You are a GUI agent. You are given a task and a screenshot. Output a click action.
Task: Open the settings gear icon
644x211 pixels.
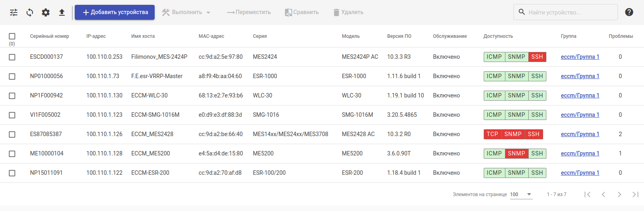coord(46,12)
